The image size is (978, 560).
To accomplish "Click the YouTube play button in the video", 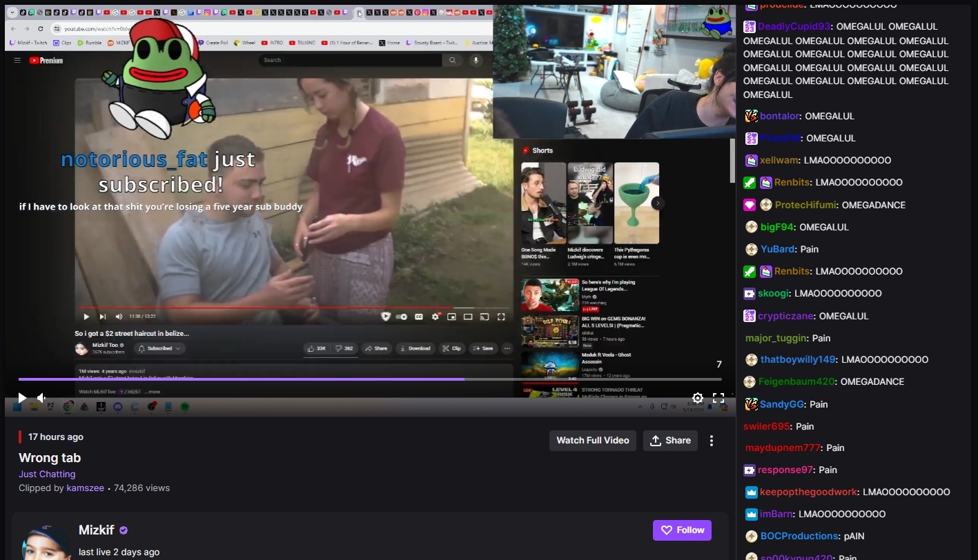I will pyautogui.click(x=86, y=317).
